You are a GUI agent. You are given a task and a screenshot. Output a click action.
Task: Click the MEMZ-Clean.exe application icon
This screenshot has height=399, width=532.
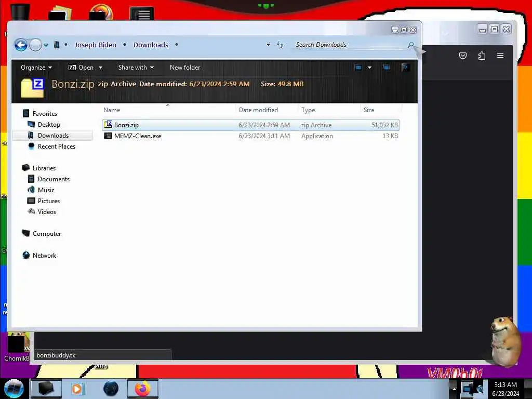click(108, 136)
